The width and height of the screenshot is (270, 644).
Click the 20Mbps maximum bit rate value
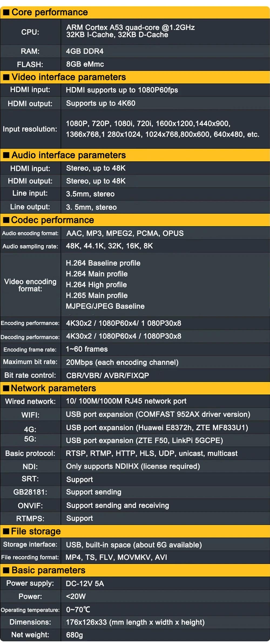[x=122, y=362]
